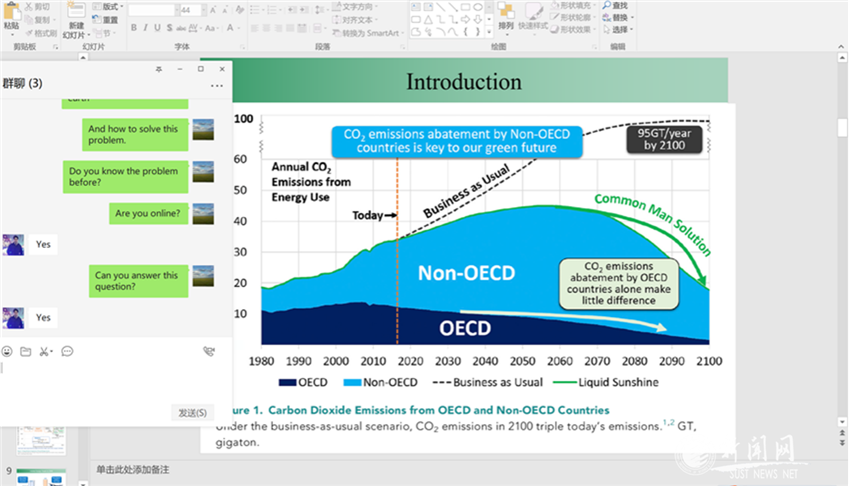Image resolution: width=850 pixels, height=486 pixels.
Task: Expand the Replace (替换) dropdown arrow
Action: coord(632,17)
